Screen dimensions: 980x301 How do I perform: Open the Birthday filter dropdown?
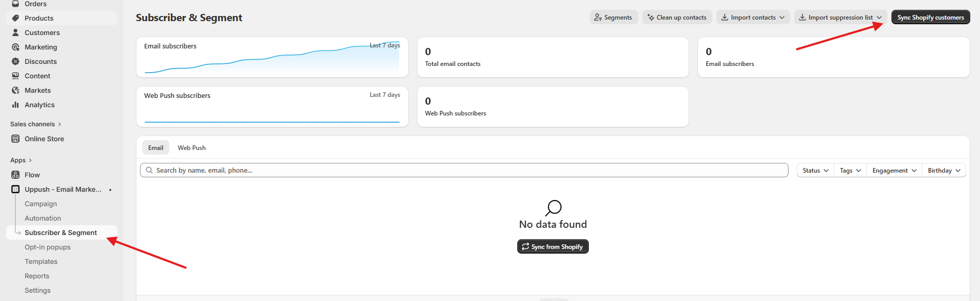(x=944, y=170)
